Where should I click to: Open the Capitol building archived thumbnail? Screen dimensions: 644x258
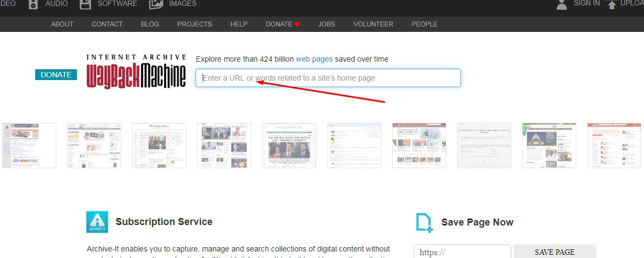coord(549,145)
